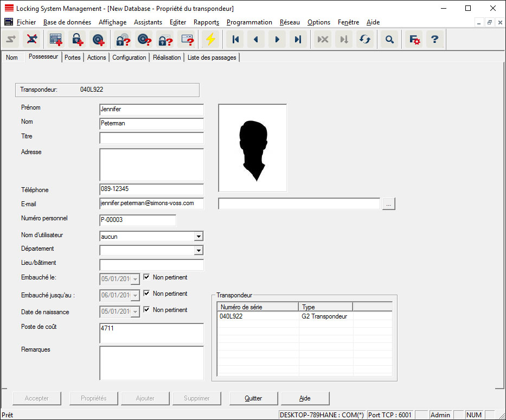Image resolution: width=506 pixels, height=420 pixels.
Task: Go to the next record arrow
Action: pyautogui.click(x=277, y=40)
